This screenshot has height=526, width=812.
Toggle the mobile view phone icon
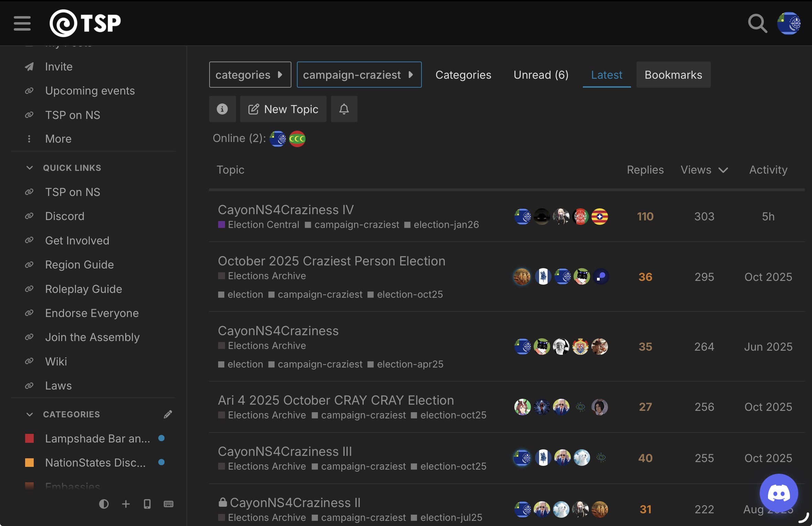(147, 504)
